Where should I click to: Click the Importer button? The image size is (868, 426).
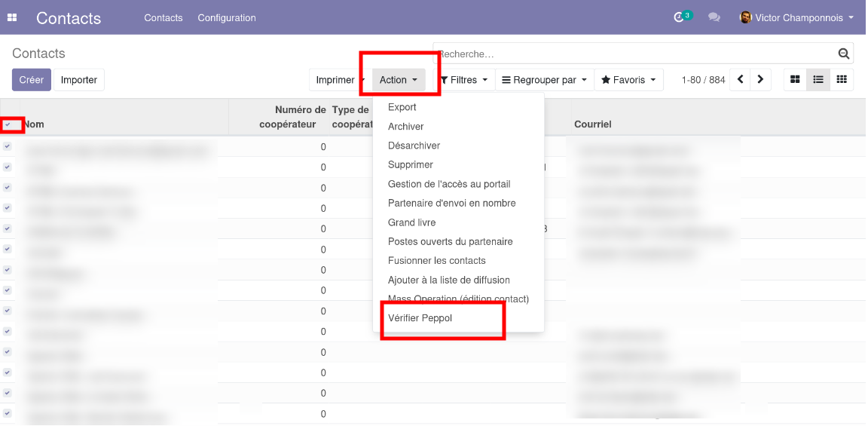79,80
